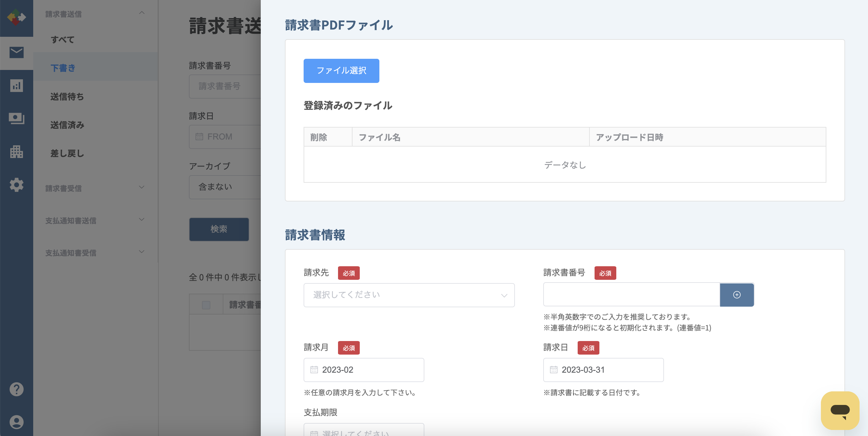Click calendar icon in FROM date filter
868x436 pixels.
199,137
